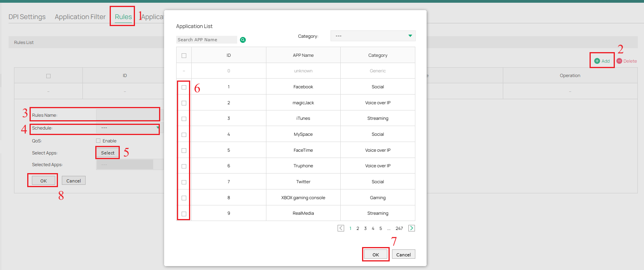
Task: Open the Category dropdown
Action: point(373,36)
